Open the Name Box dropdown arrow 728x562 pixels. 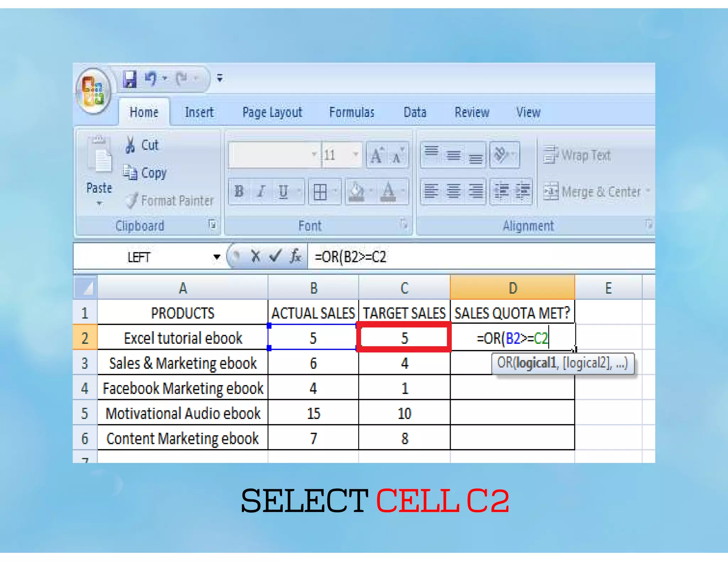(x=216, y=257)
